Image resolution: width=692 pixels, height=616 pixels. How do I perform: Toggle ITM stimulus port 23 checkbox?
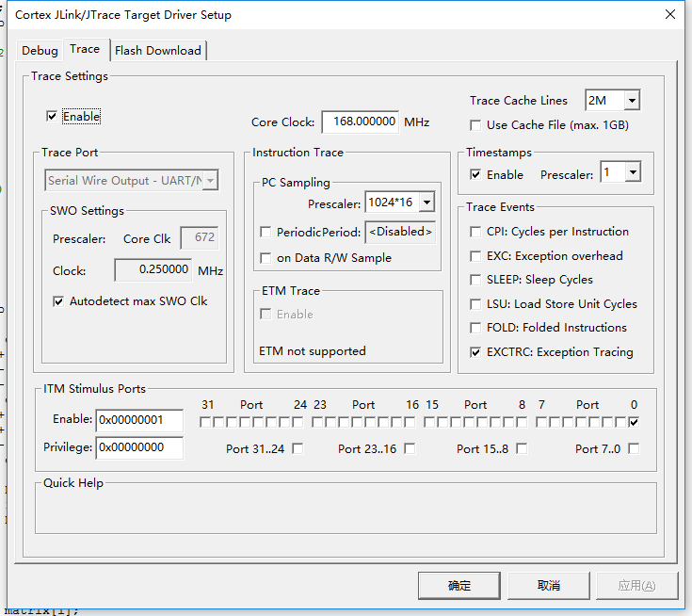point(317,422)
